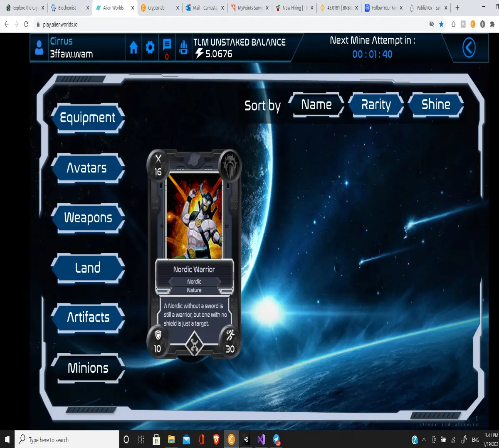Viewport: 499px width, 448px height.
Task: Sort inventory by Shine
Action: tap(436, 105)
